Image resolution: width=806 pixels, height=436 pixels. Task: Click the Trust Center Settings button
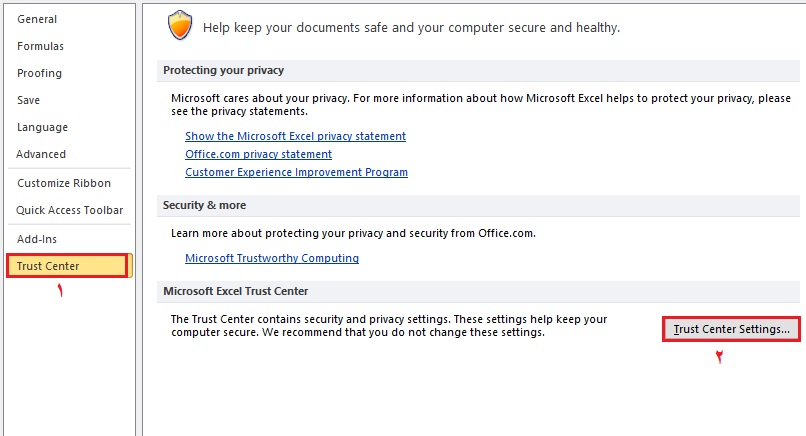[731, 328]
